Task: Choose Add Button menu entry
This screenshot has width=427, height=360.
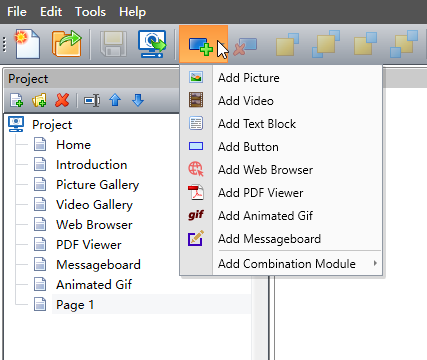Action: pos(281,147)
